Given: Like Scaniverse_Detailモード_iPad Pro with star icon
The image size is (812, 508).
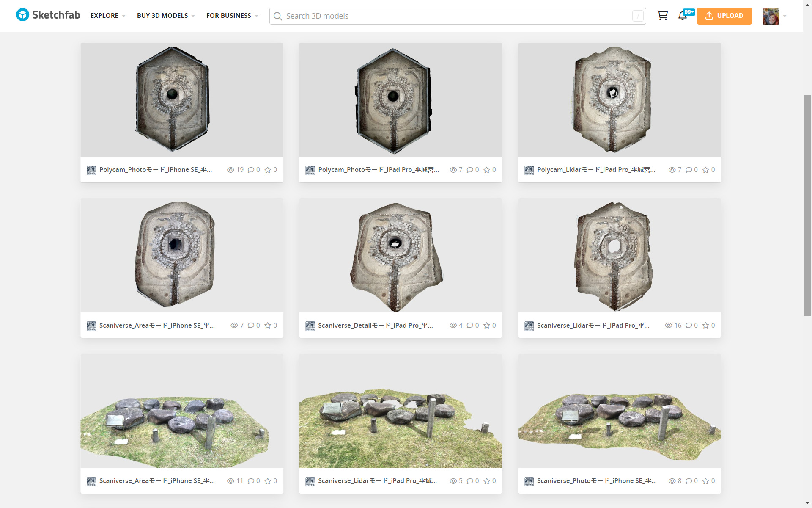Looking at the screenshot, I should [487, 326].
